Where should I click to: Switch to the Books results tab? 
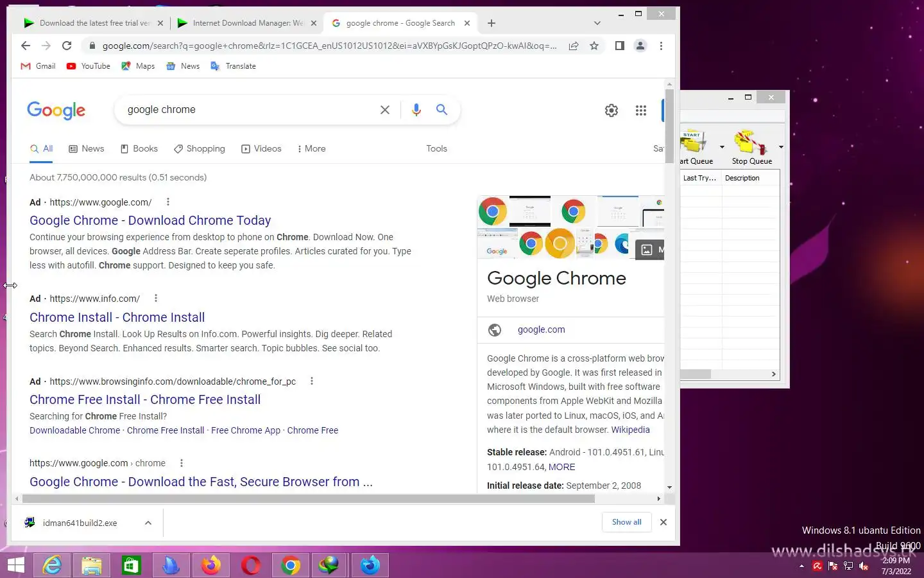[x=139, y=148]
